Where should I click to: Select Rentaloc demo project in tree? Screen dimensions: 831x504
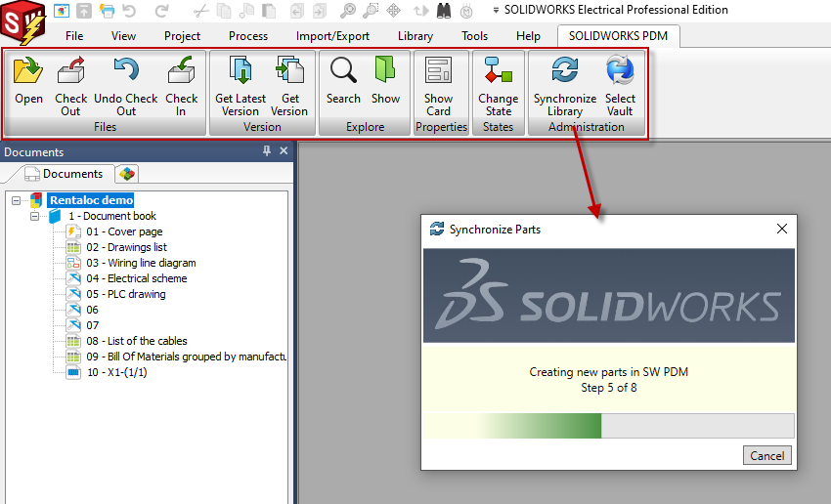coord(91,200)
